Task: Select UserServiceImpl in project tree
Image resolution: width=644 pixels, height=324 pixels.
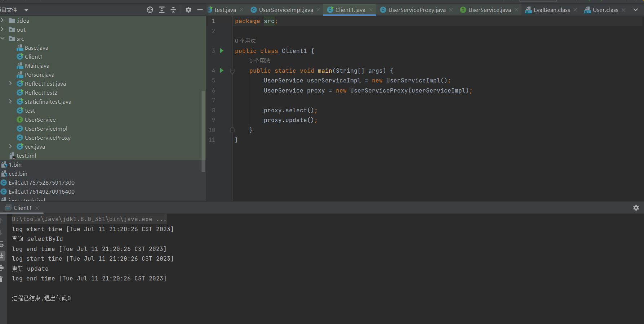Action: [x=46, y=129]
